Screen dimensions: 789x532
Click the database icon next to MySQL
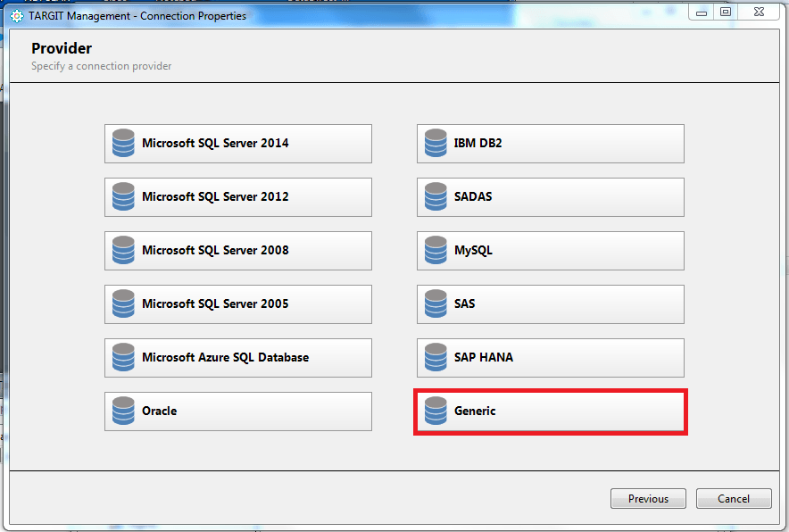click(x=436, y=251)
